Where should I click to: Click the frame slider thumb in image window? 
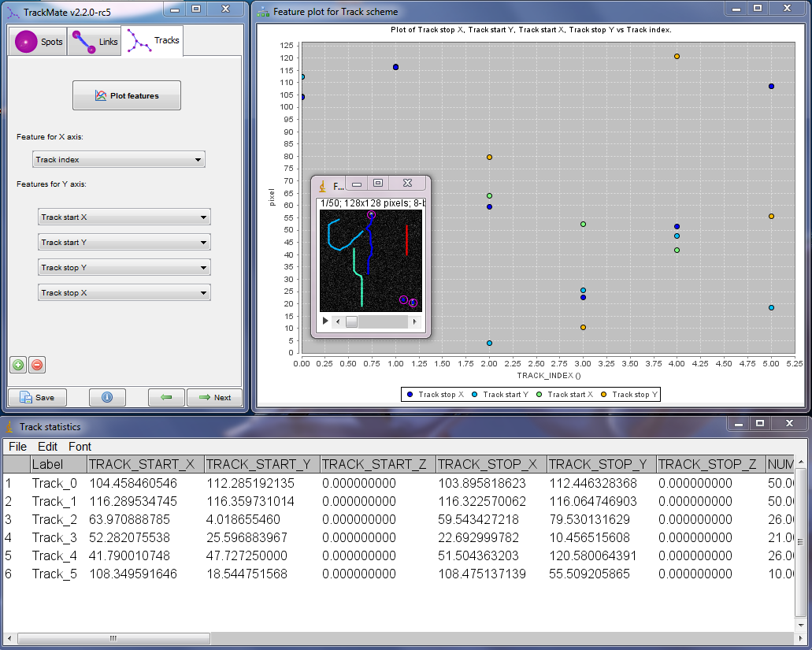point(351,321)
